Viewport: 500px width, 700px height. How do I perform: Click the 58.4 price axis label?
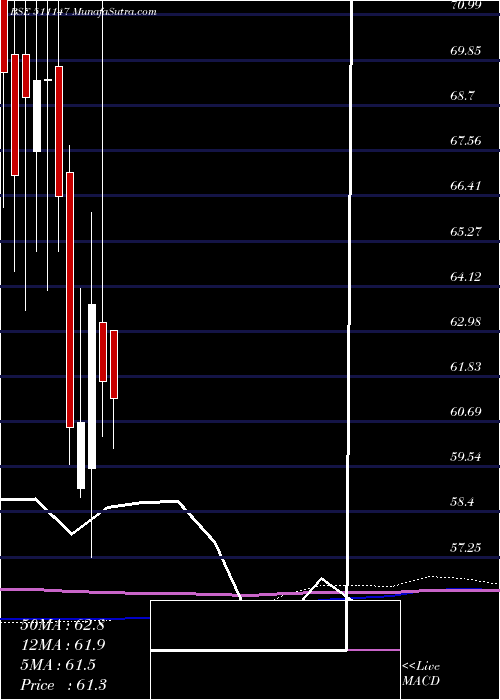(464, 502)
